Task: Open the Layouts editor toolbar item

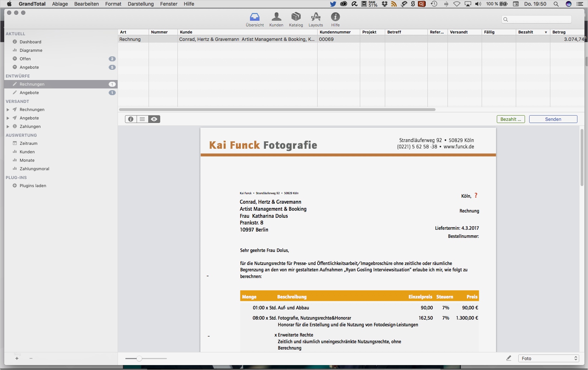Action: pyautogui.click(x=316, y=19)
